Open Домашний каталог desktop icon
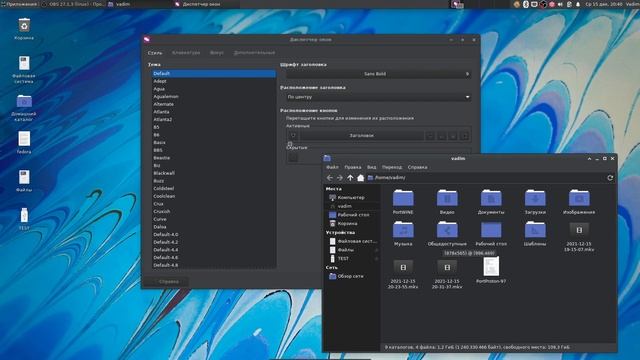 tap(24, 108)
